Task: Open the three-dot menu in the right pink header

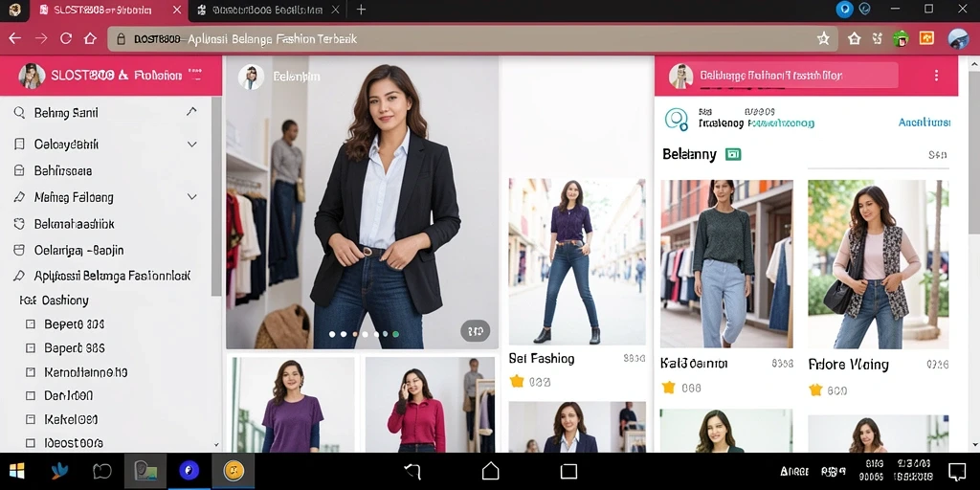Action: point(936,76)
